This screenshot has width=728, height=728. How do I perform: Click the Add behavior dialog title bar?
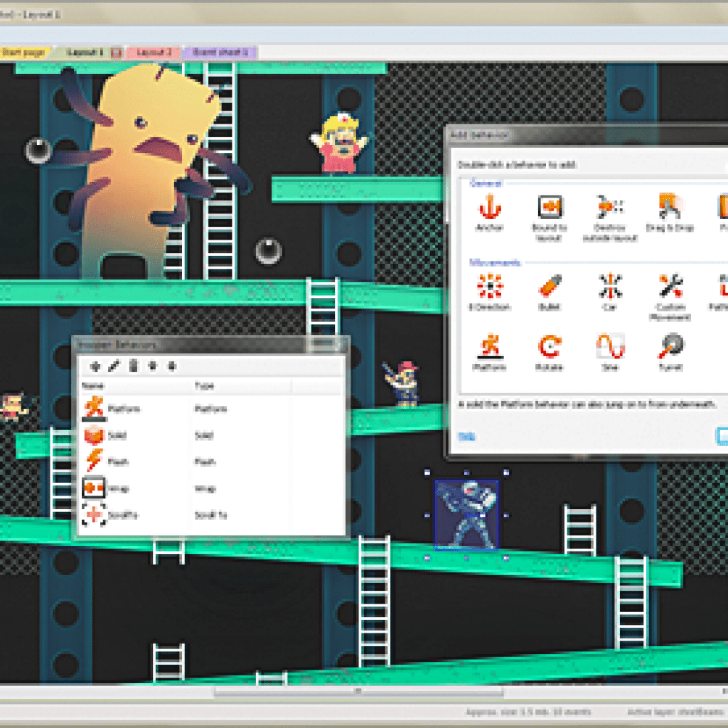[587, 135]
